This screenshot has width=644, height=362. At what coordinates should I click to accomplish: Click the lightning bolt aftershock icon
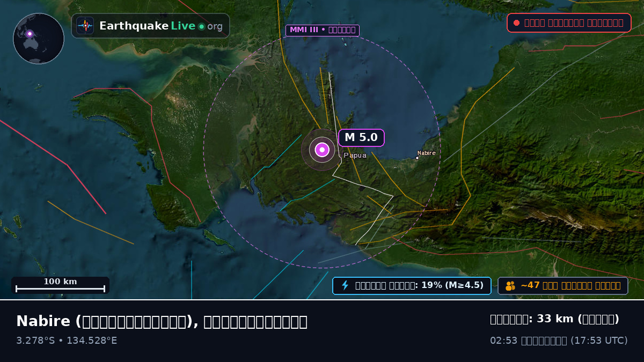[345, 285]
